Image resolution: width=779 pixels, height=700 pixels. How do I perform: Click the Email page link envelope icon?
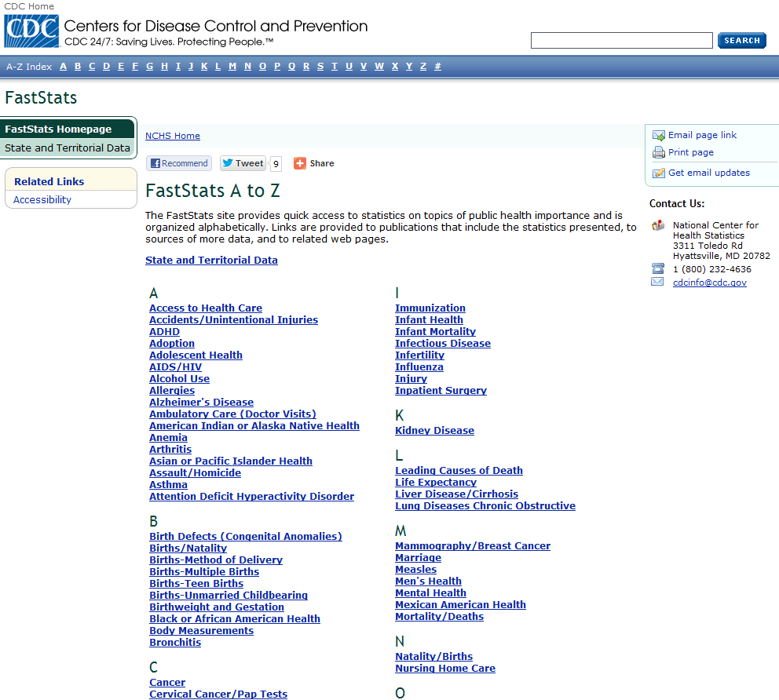pos(658,136)
